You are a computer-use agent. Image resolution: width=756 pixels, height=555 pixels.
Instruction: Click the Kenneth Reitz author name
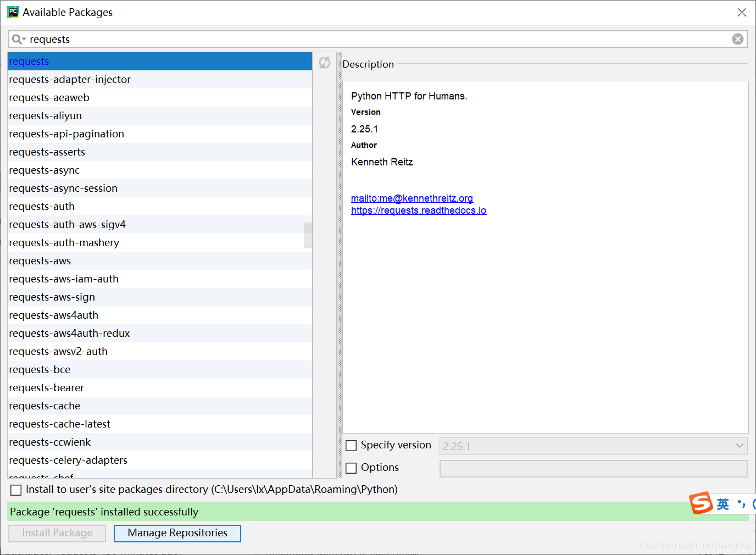[x=382, y=162]
